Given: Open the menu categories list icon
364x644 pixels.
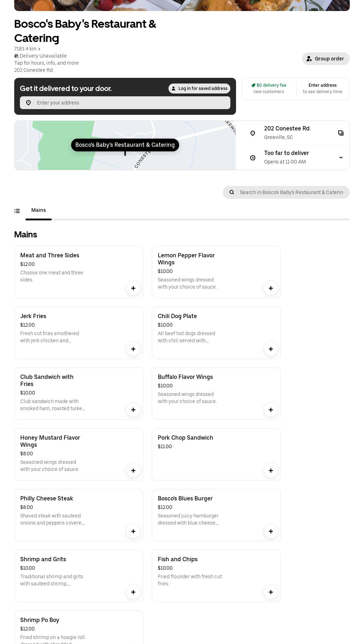Looking at the screenshot, I should (17, 211).
